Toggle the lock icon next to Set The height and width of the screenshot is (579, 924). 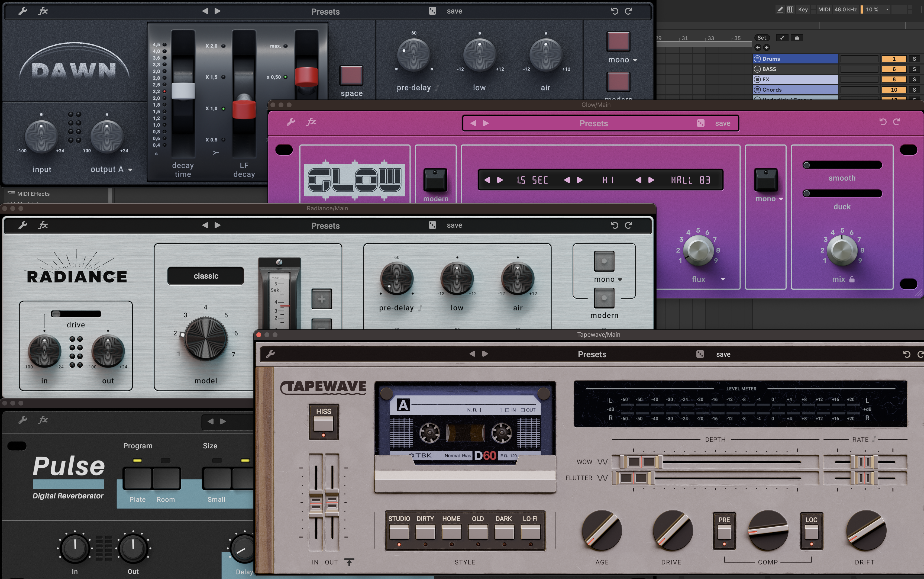[797, 37]
